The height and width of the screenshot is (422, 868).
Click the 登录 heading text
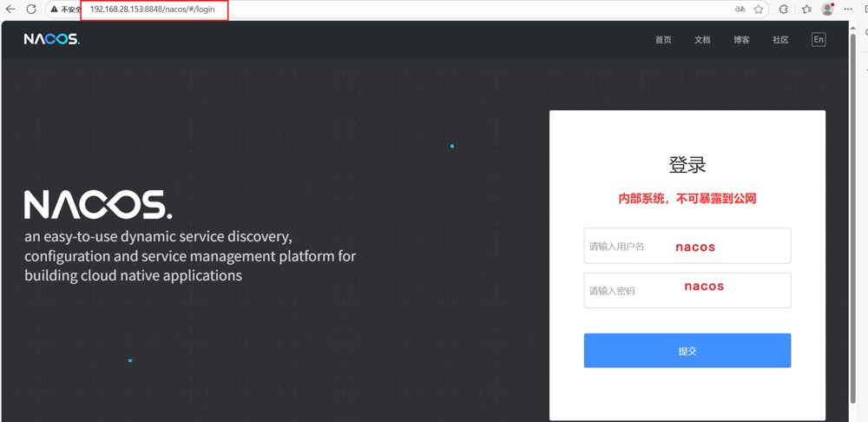[687, 165]
